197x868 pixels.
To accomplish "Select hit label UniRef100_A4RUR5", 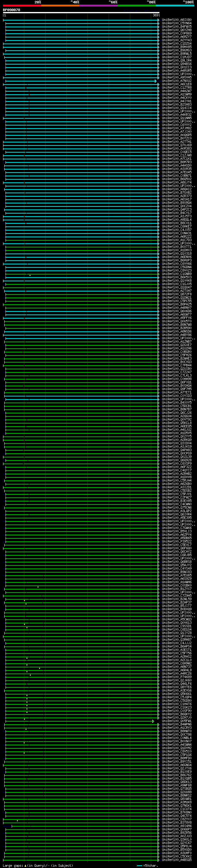I will click(x=176, y=71).
